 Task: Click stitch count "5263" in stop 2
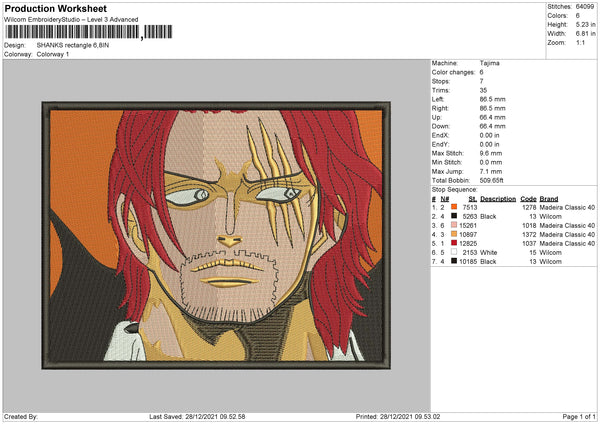pos(470,217)
